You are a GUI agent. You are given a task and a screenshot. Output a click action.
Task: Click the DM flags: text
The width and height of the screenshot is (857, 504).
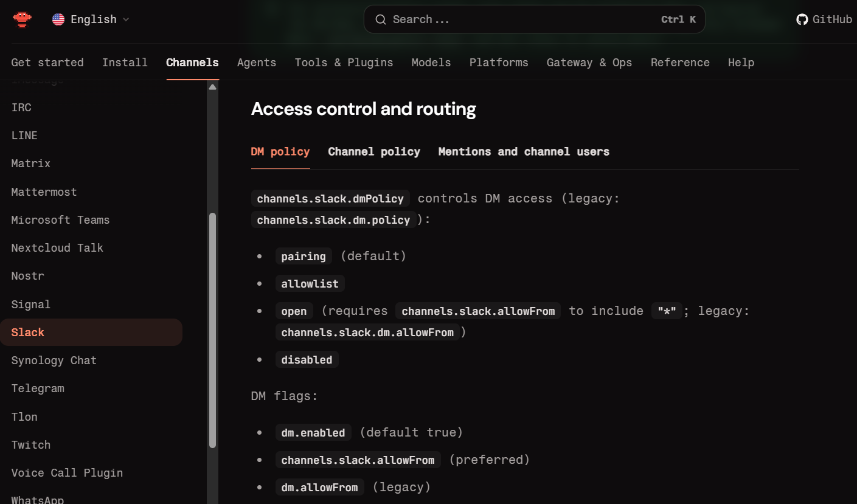tap(285, 396)
